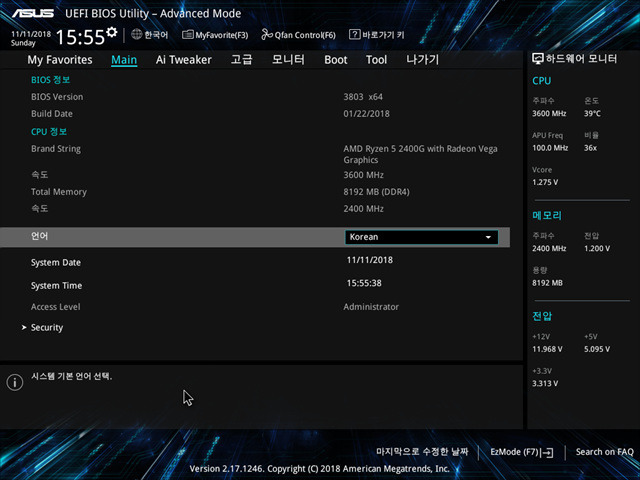The image size is (640, 480).
Task: Click the 15:55 clock display
Action: tap(80, 37)
